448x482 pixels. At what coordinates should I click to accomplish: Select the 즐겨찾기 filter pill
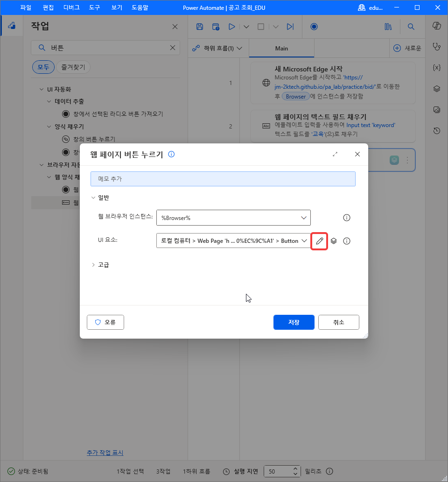(73, 67)
